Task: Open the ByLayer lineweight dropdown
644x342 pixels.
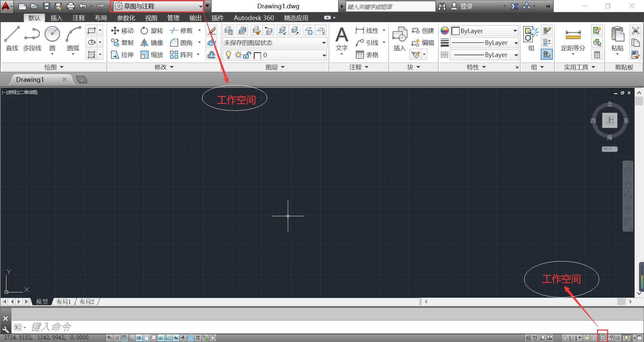Action: pos(484,43)
